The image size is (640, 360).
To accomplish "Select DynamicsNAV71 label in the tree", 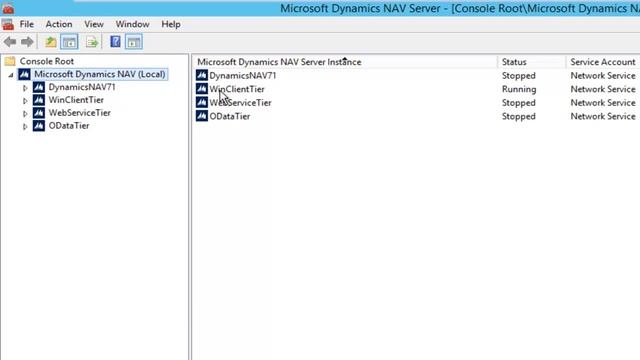I will 82,87.
